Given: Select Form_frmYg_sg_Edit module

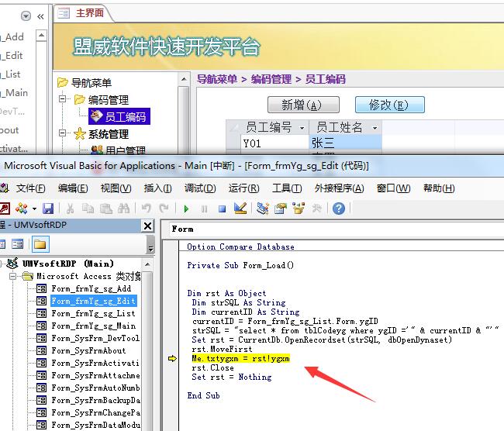Looking at the screenshot, I should [x=94, y=301].
